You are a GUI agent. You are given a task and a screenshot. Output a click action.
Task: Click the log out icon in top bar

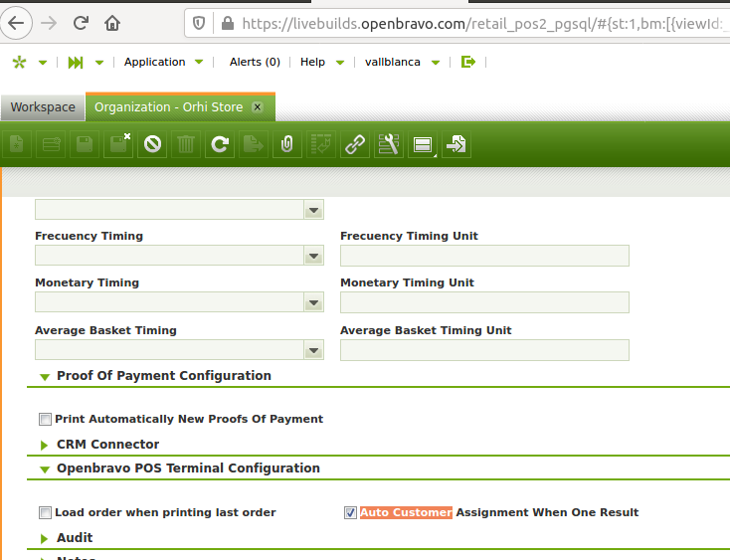point(468,62)
